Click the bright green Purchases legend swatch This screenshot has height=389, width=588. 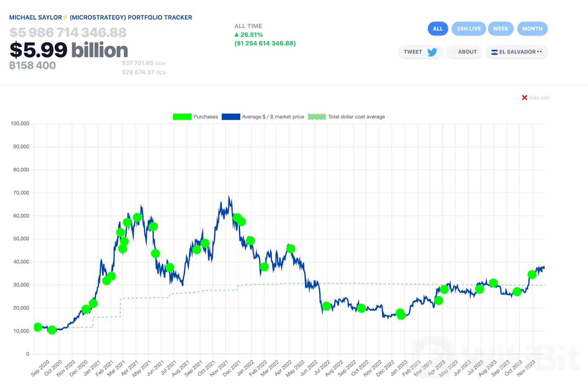pos(182,117)
